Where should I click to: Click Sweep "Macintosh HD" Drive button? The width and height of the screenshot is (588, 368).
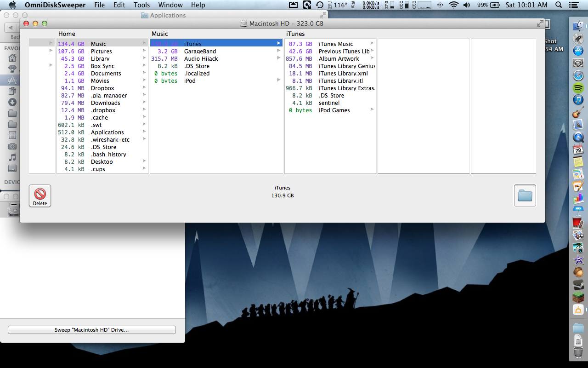(92, 330)
